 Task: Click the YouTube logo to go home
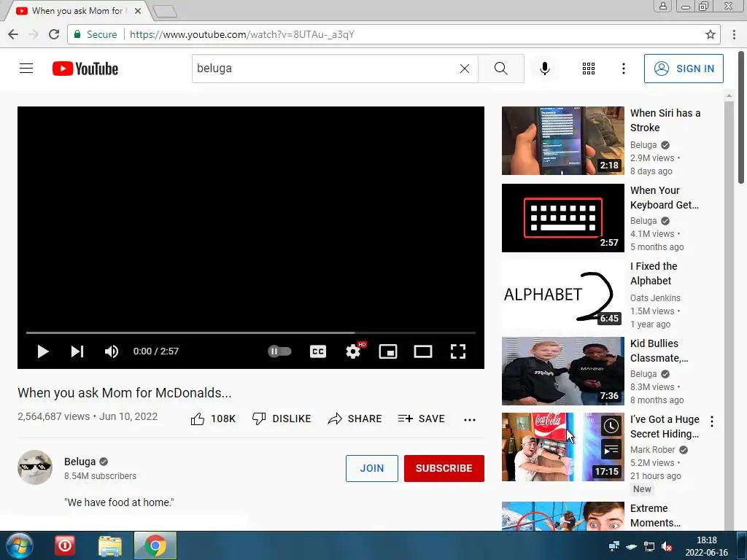coord(85,69)
